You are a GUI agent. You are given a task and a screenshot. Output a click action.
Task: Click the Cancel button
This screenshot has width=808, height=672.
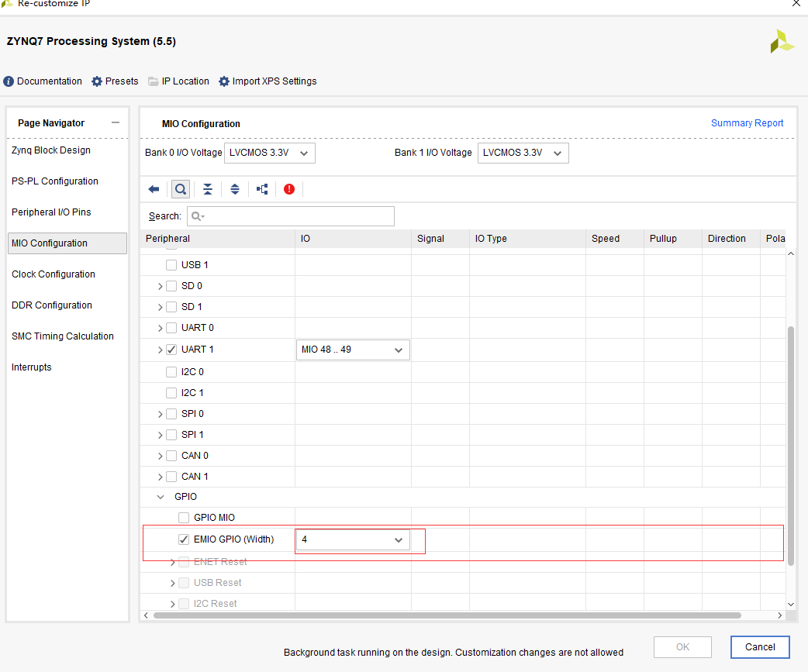pos(760,646)
